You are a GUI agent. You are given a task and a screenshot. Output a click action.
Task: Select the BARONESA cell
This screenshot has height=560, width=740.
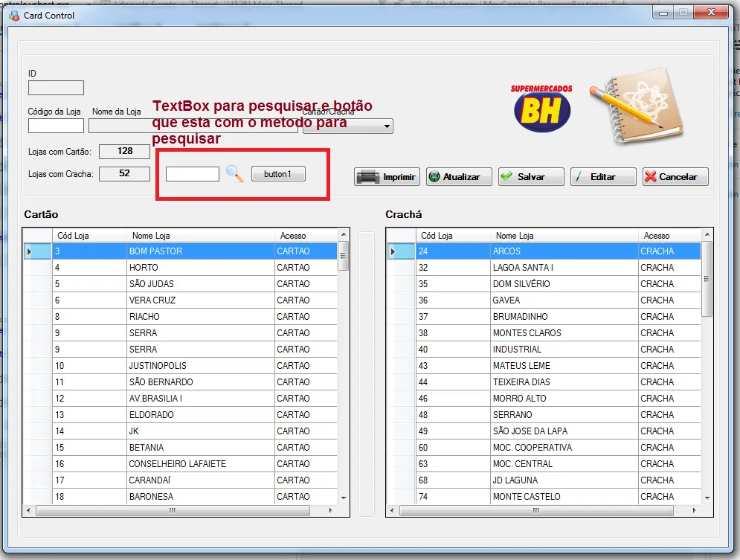point(201,496)
